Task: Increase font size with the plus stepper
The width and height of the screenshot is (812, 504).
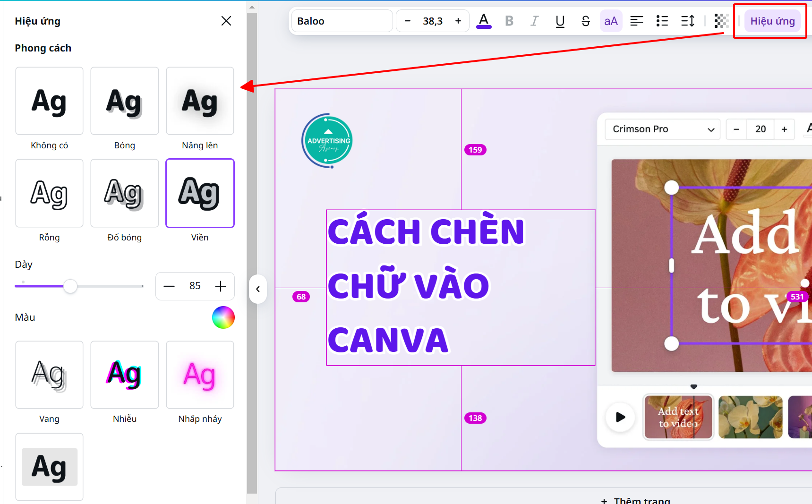Action: [457, 21]
